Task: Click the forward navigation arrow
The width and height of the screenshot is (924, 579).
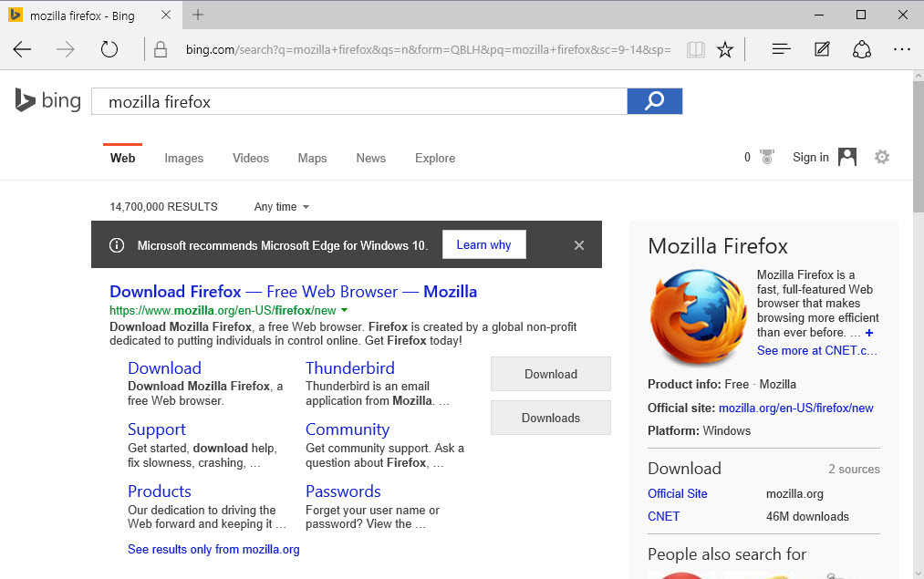Action: (66, 49)
